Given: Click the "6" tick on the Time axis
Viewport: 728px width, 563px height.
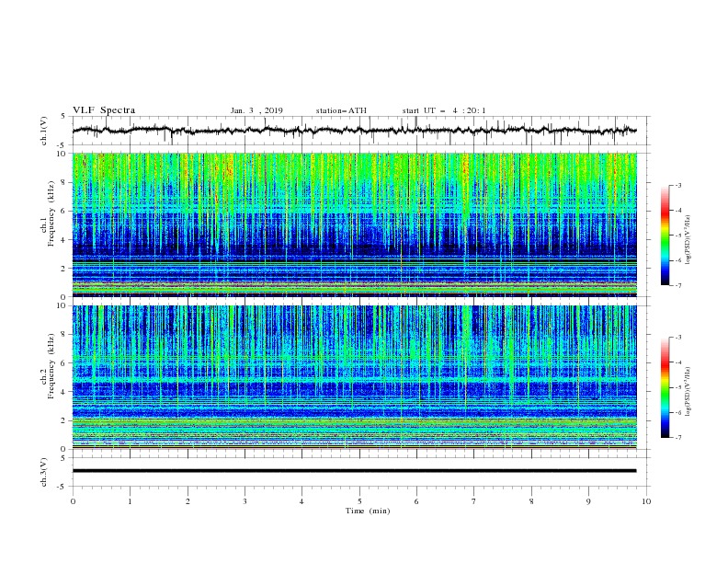Looking at the screenshot, I should tap(416, 501).
